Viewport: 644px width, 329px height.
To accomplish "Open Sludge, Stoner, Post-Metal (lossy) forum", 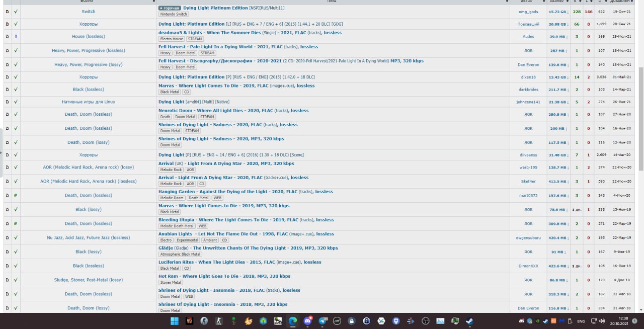I will point(89,280).
